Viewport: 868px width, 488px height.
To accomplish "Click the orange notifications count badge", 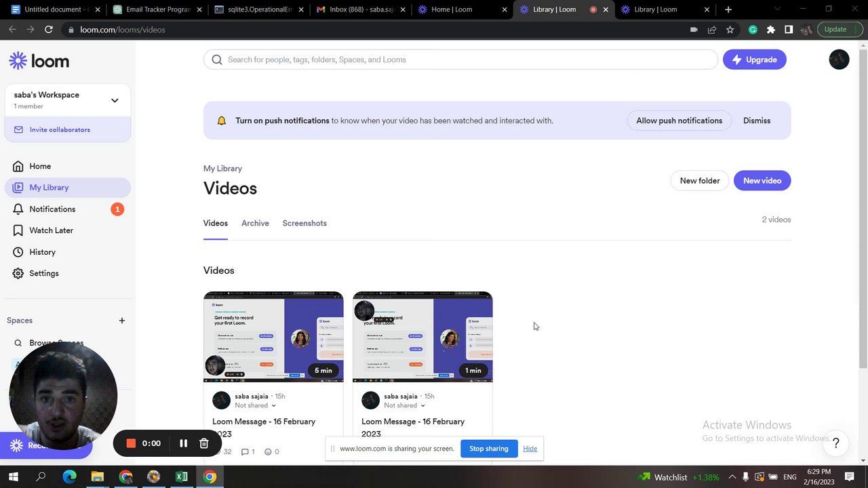I will [x=117, y=209].
